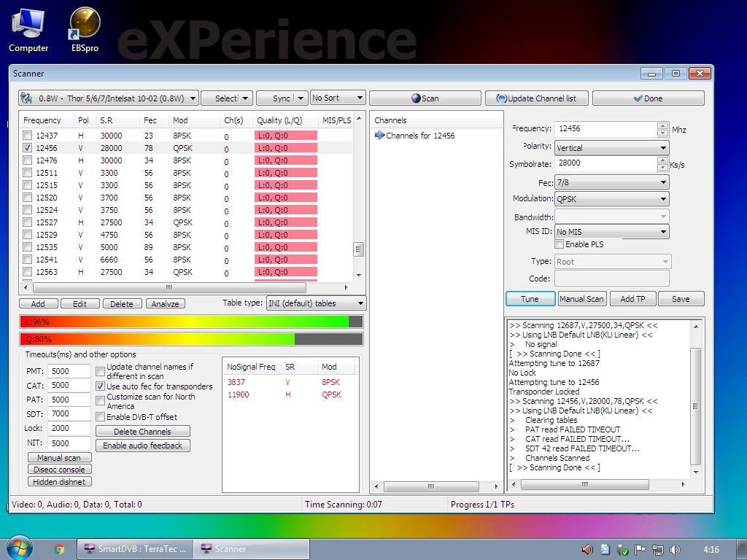Image resolution: width=747 pixels, height=560 pixels.
Task: Select the 11900 no-signal frequency row
Action: (290, 394)
